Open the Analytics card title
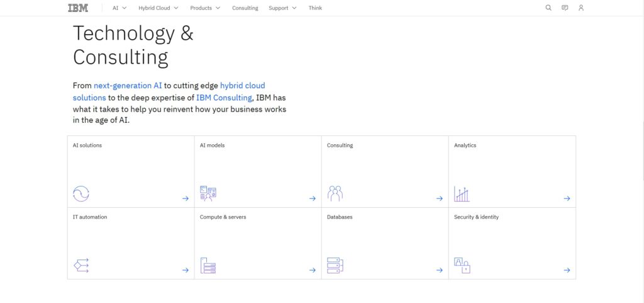644x303 pixels. coord(465,146)
